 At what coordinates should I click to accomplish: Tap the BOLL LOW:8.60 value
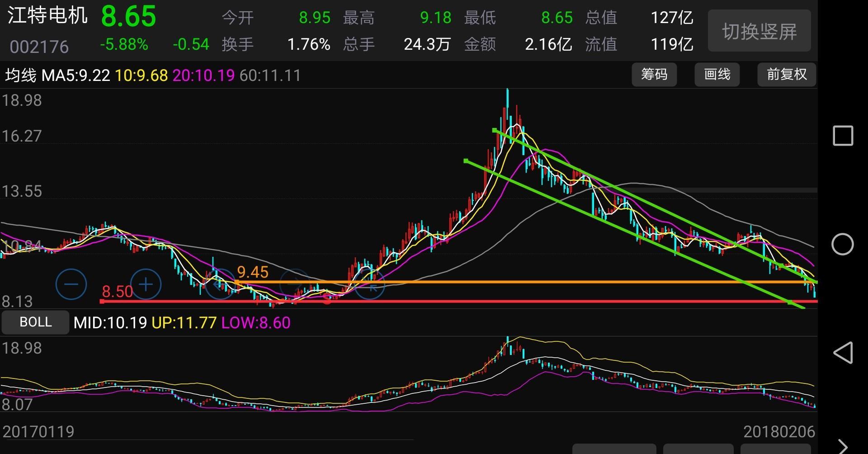coord(256,323)
